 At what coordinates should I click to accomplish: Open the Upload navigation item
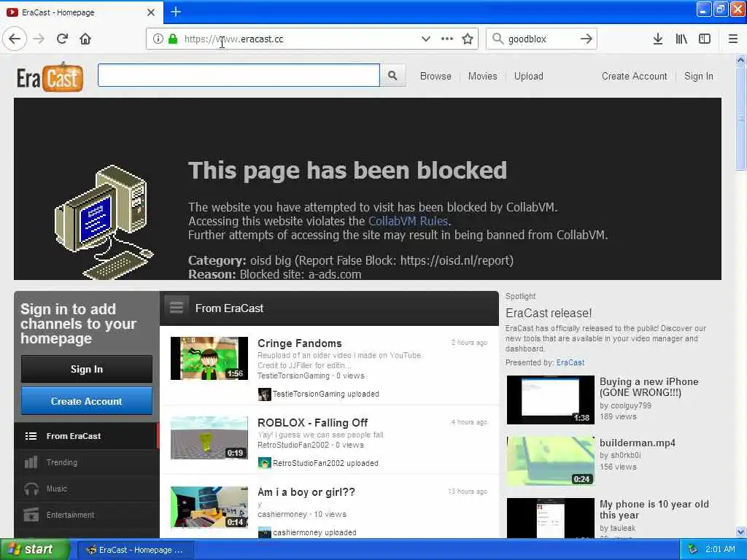[528, 76]
